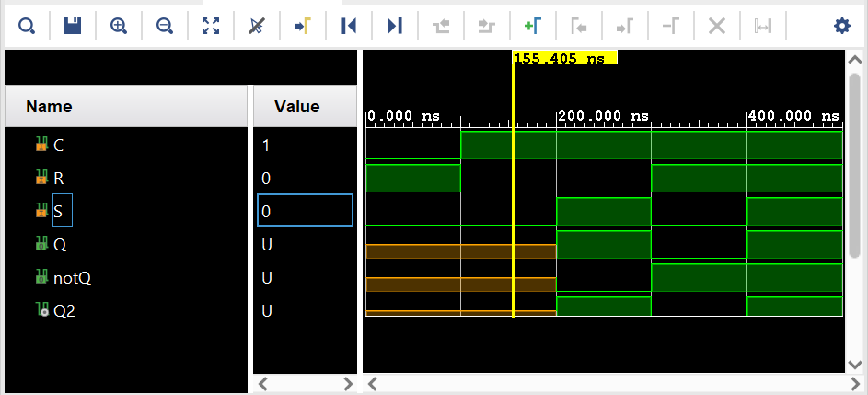This screenshot has width=868, height=395.
Task: Click the highlighted value cell of S
Action: tap(305, 210)
